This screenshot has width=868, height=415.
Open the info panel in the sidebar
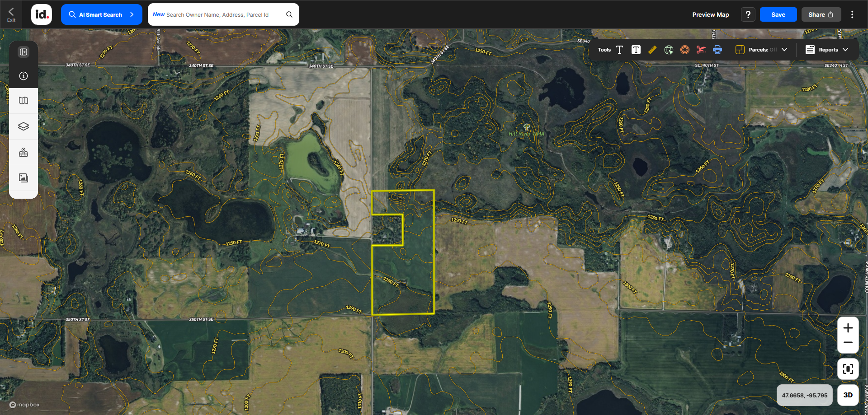tap(24, 76)
